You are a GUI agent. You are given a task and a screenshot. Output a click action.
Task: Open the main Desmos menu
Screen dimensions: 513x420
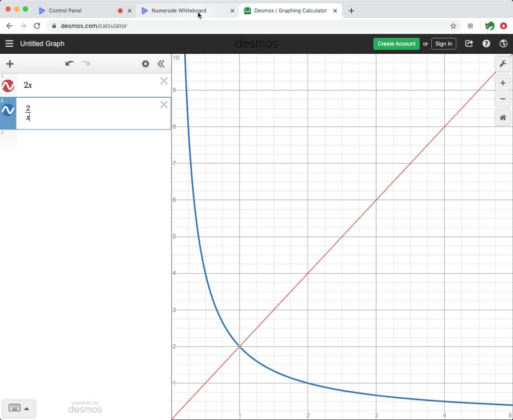9,44
